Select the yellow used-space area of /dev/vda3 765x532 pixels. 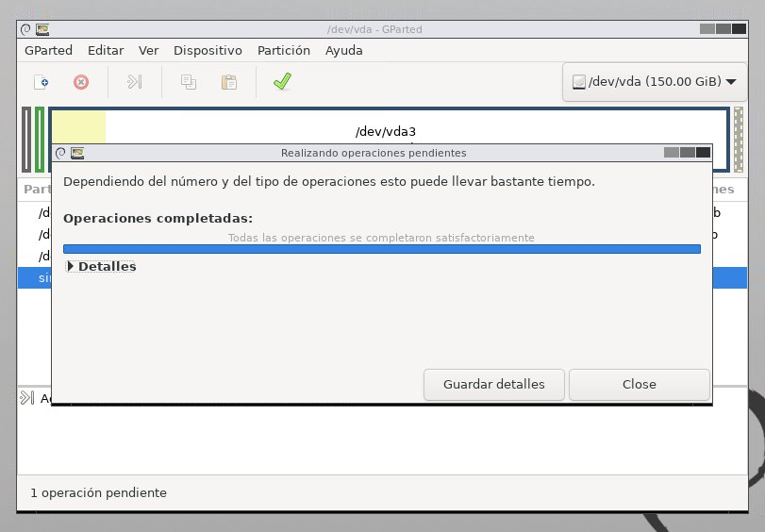pyautogui.click(x=78, y=126)
